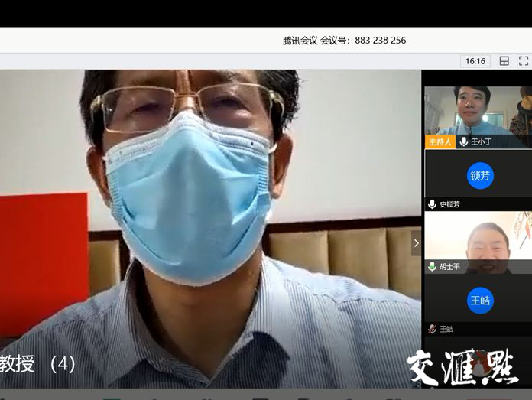Select the 胡士平 video thumbnail
The image size is (532, 400).
click(478, 242)
